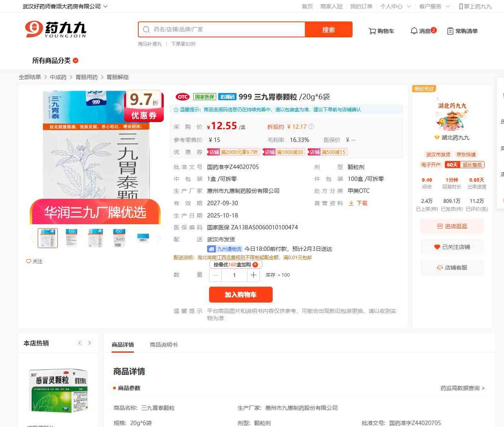504x427 pixels.
Task: Increase quantity with the plus stepper
Action: [x=253, y=275]
